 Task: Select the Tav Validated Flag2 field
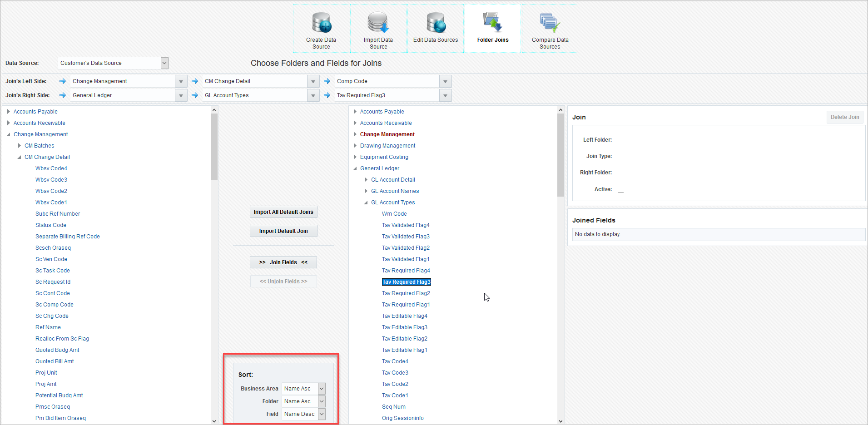point(406,247)
